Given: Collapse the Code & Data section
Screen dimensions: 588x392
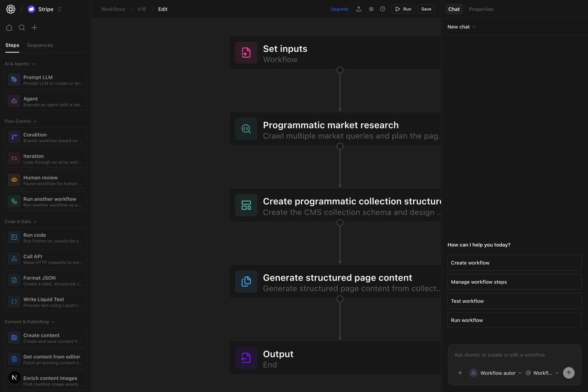Looking at the screenshot, I should click(x=21, y=222).
